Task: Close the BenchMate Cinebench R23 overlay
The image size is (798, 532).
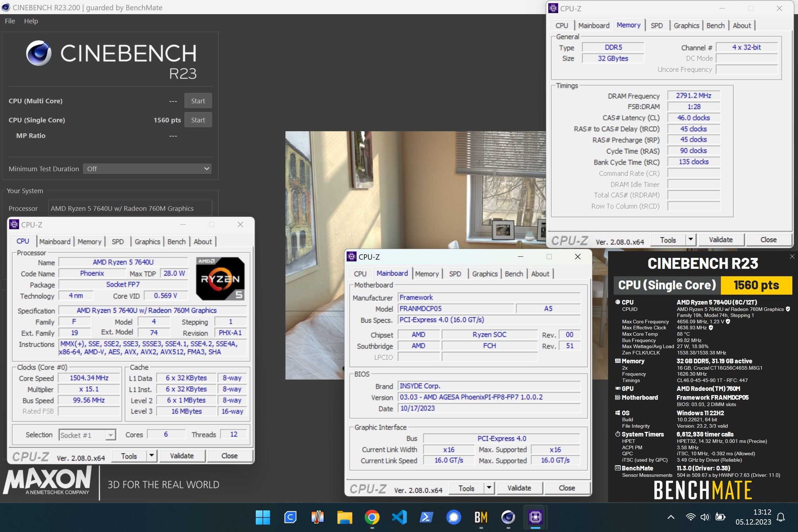Action: [792, 256]
